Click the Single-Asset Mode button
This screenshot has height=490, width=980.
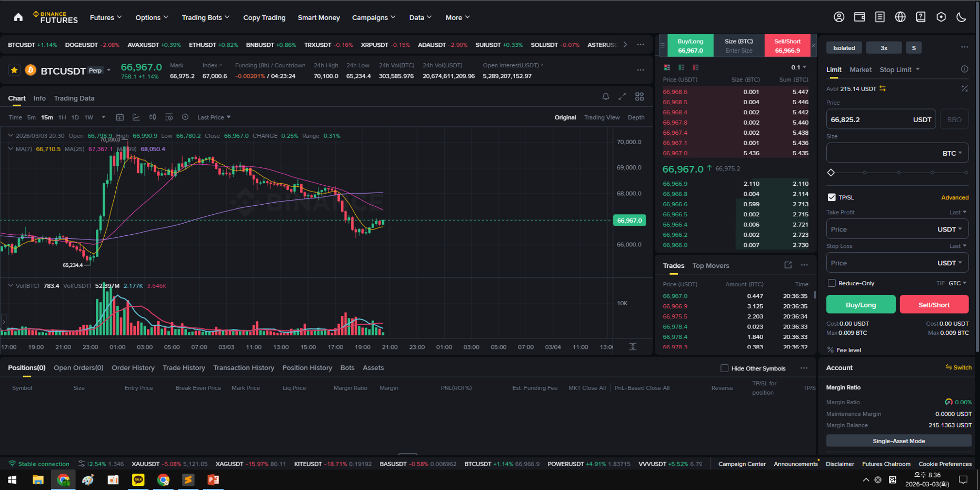898,441
